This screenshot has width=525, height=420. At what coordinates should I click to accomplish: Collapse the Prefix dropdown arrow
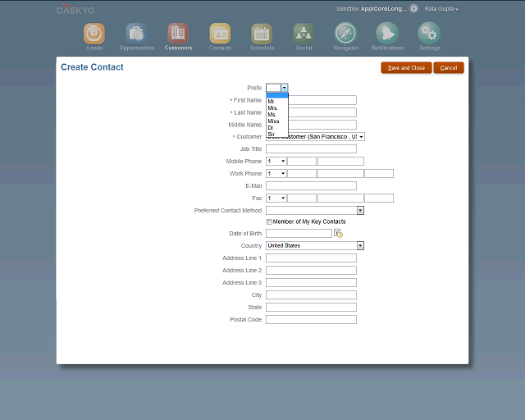285,88
